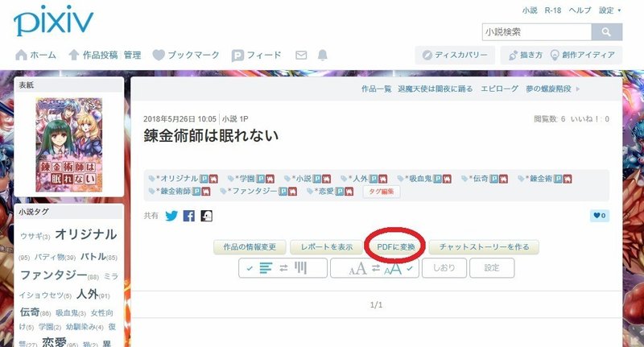Click blue P icon beside *ファンタジー
Image resolution: width=644 pixels, height=347 pixels.
[283, 192]
